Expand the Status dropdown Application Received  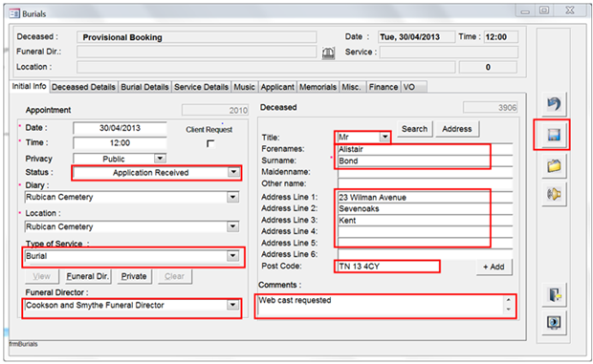coord(233,172)
